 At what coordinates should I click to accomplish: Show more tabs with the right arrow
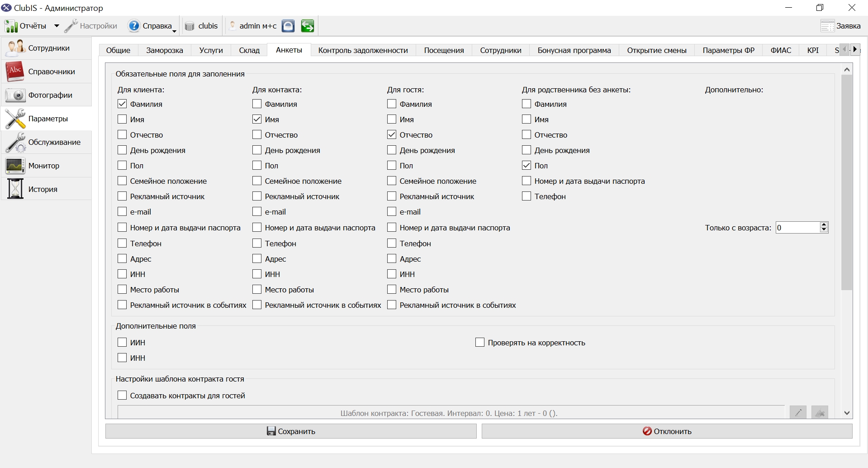pos(855,49)
